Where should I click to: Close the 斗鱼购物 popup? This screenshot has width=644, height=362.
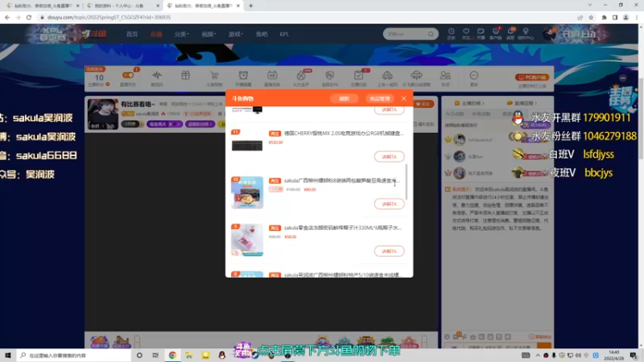tap(404, 98)
